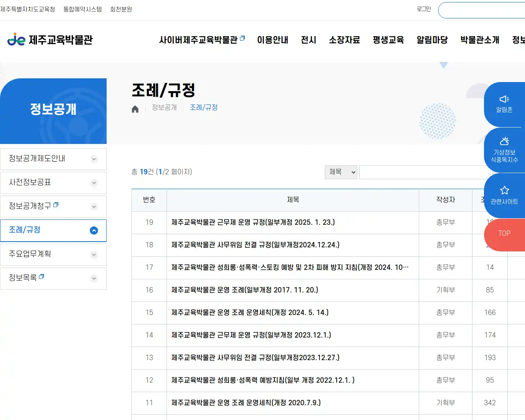Click the 로그인 link
The height and width of the screenshot is (420, 525).
click(x=424, y=9)
